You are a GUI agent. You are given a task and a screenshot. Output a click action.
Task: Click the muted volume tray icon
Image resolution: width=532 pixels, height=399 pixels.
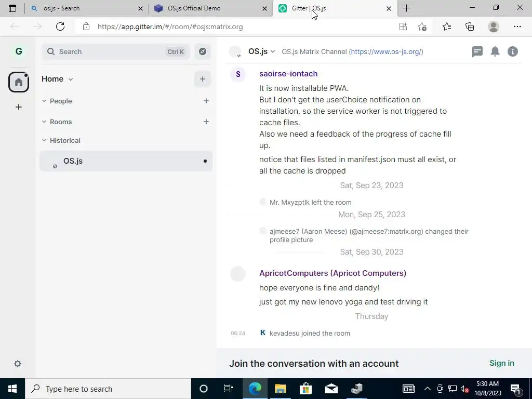point(464,389)
